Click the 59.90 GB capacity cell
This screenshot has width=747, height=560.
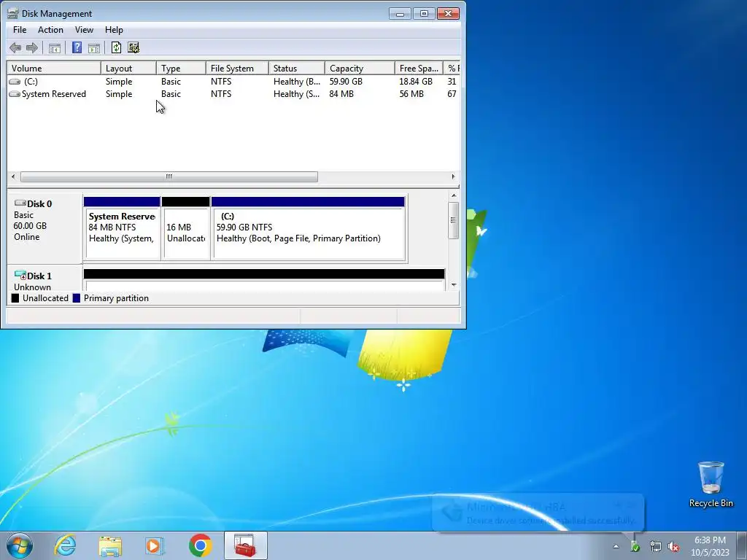pos(346,82)
